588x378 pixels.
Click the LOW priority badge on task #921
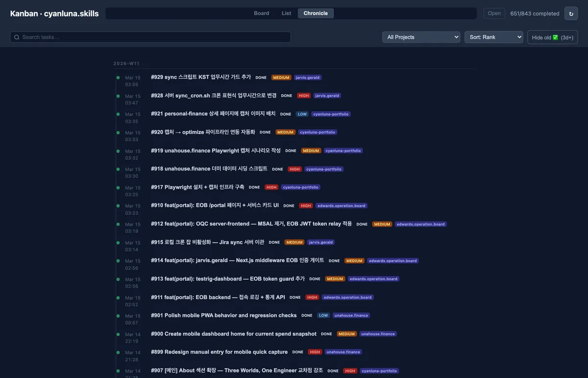pos(302,114)
